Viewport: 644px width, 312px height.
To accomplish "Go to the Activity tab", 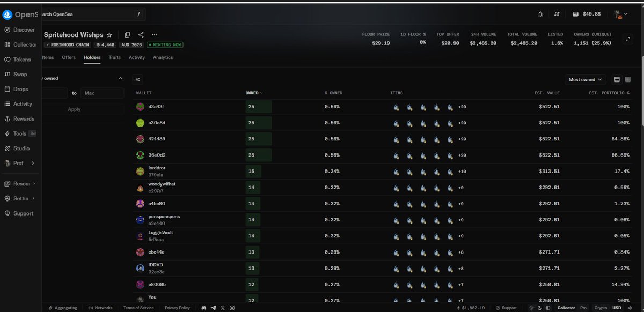I will [x=137, y=57].
